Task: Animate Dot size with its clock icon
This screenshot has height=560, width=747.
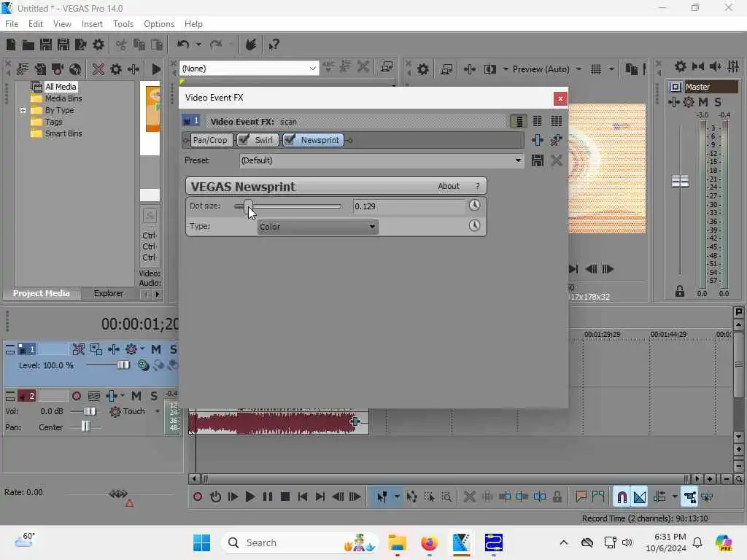Action: pyautogui.click(x=474, y=205)
